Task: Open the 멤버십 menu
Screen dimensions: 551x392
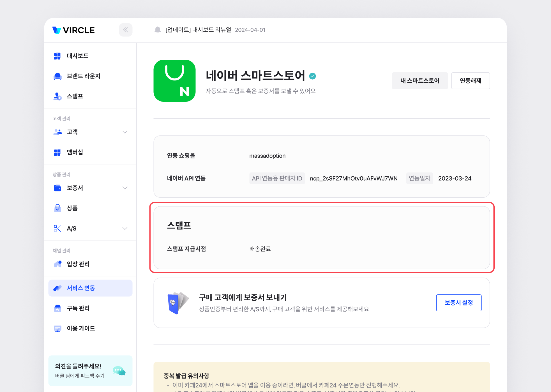Action: (x=90, y=152)
